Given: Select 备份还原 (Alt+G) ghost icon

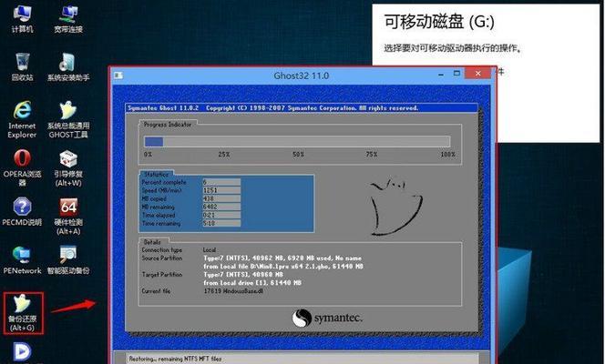Looking at the screenshot, I should click(x=23, y=313).
